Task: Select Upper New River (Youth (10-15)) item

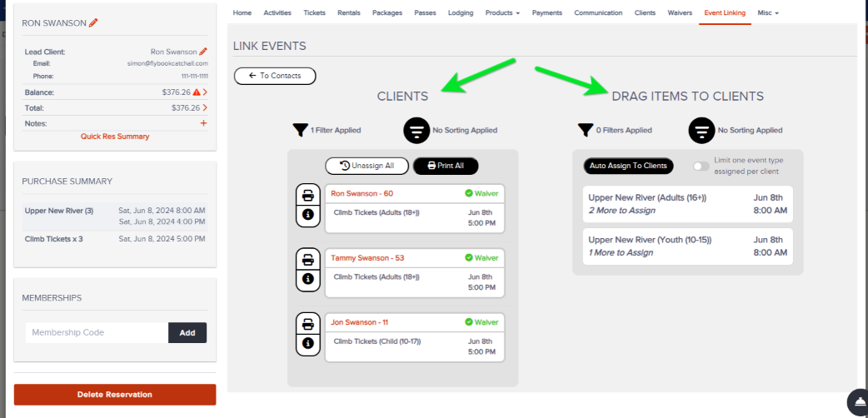Action: tap(687, 246)
